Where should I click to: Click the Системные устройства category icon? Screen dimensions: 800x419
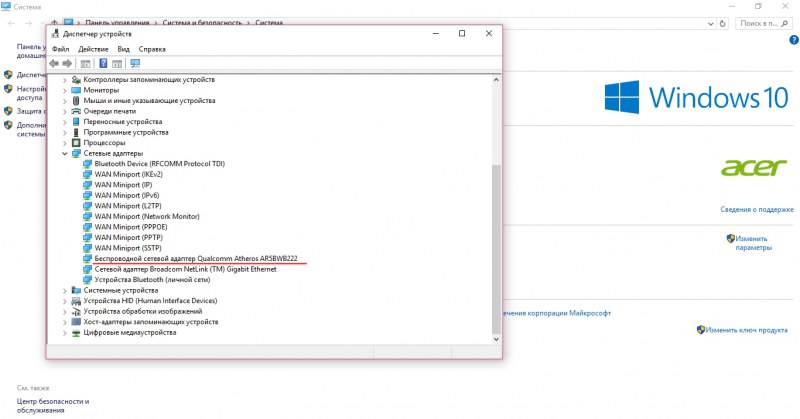click(76, 290)
